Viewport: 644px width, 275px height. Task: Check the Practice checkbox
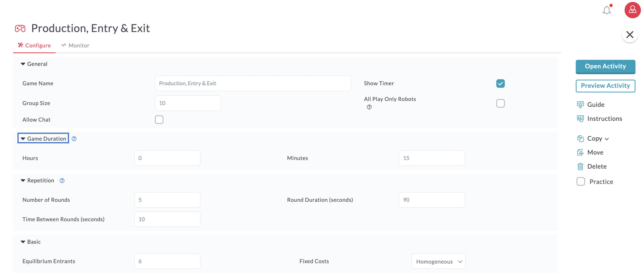pyautogui.click(x=581, y=182)
